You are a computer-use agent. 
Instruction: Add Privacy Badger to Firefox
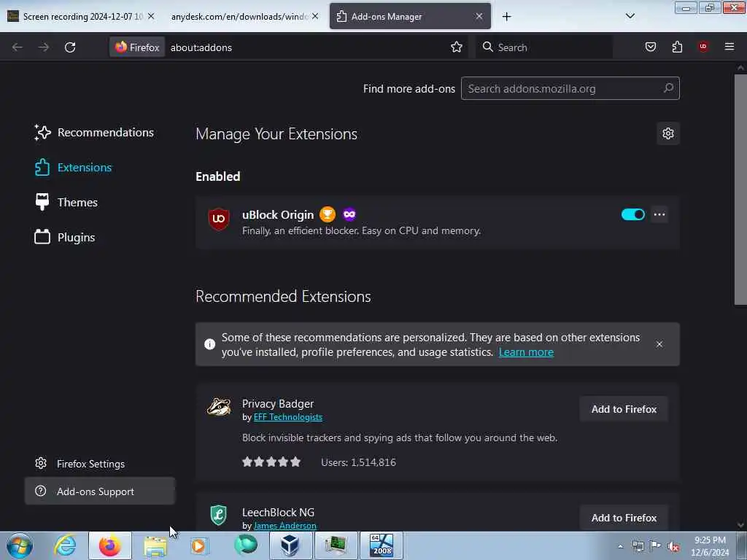tap(624, 409)
